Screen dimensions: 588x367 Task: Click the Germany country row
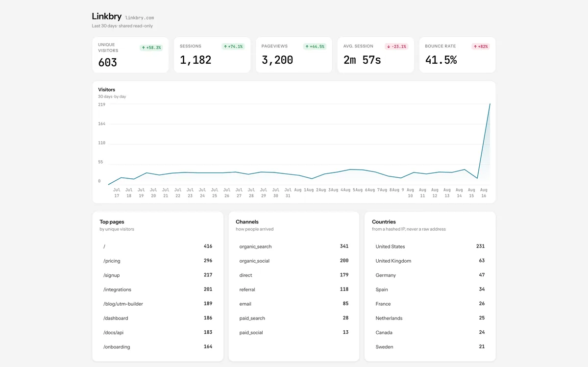(x=430, y=275)
